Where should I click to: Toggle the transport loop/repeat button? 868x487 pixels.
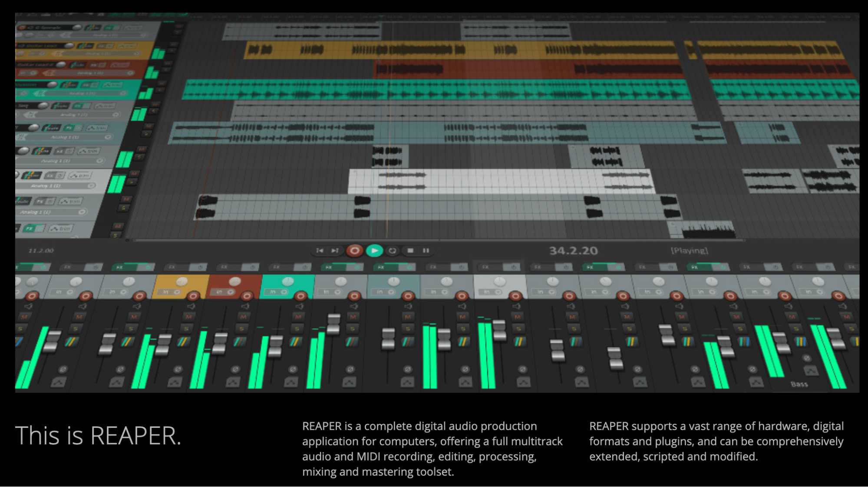(x=393, y=251)
